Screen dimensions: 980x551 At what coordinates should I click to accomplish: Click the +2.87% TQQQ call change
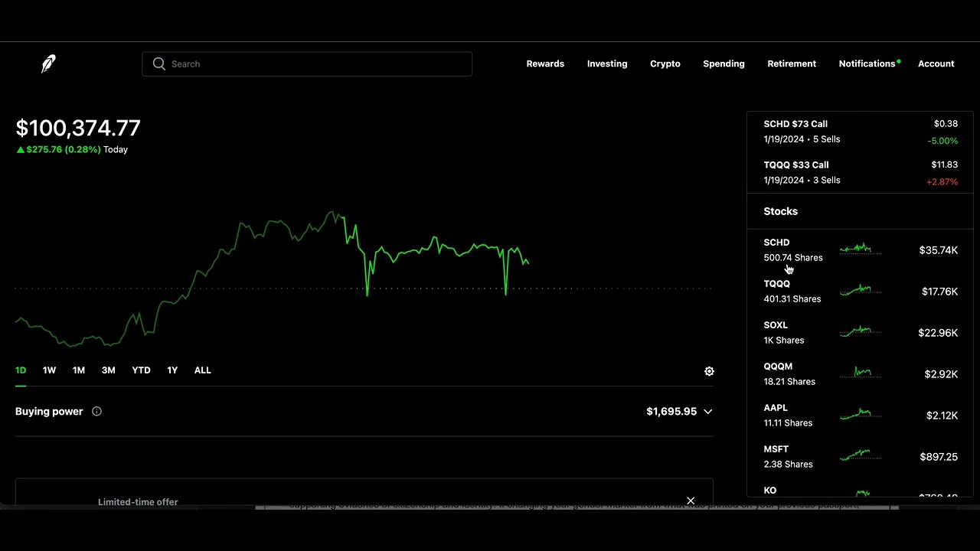pos(942,182)
